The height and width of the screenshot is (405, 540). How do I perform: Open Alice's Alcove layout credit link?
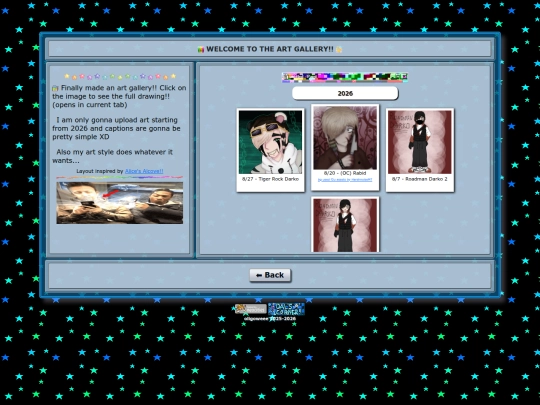point(144,171)
